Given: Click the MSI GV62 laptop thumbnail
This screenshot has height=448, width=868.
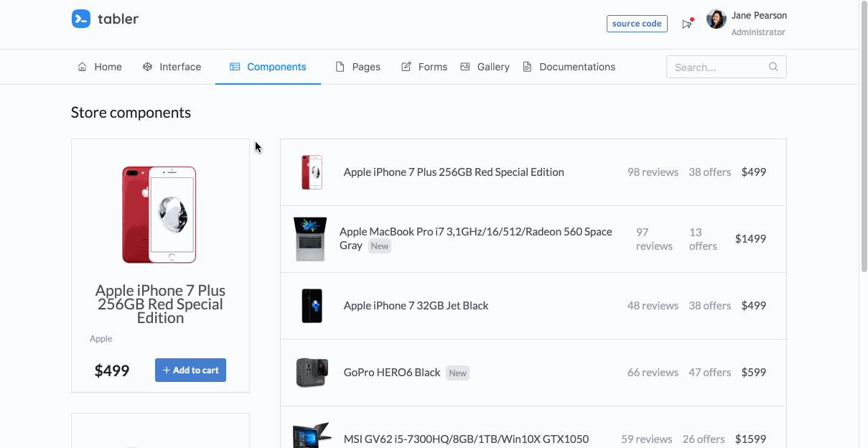Looking at the screenshot, I should click(x=312, y=437).
